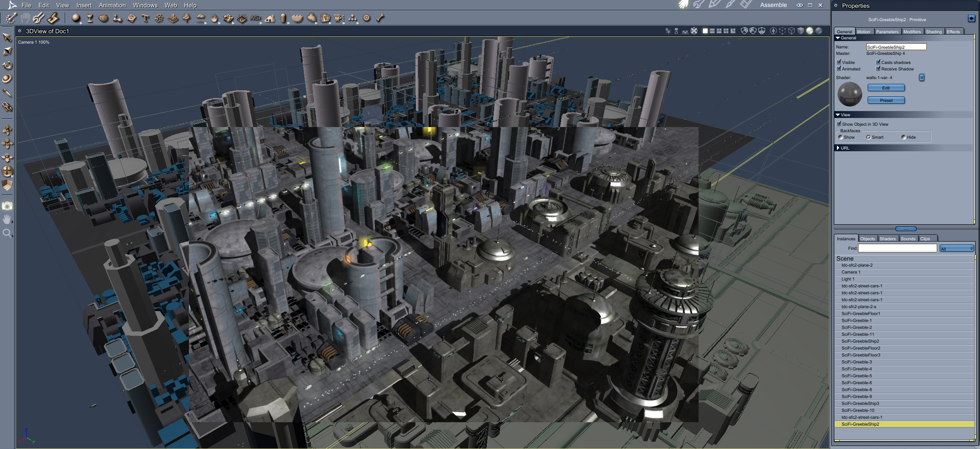Image resolution: width=980 pixels, height=449 pixels.
Task: Choose the Zoom magnifier tool
Action: coord(7,234)
